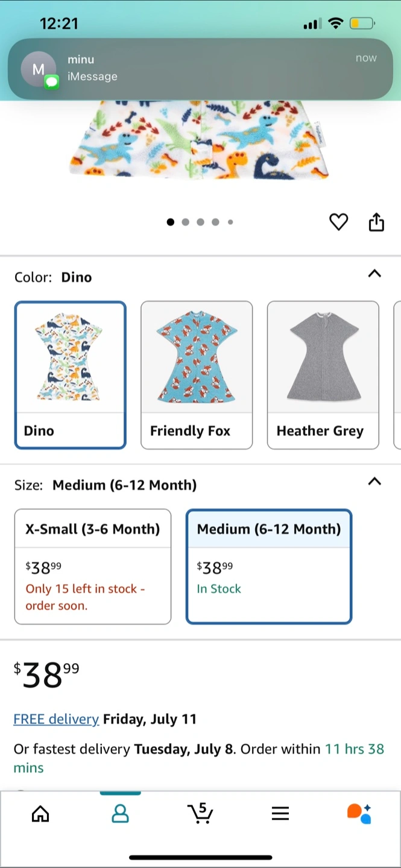Choose the Friendly Fox color

pyautogui.click(x=197, y=375)
